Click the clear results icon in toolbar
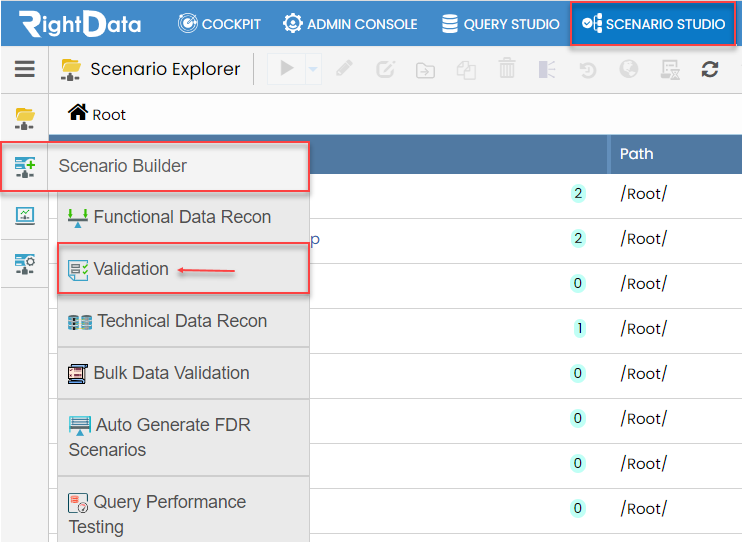The width and height of the screenshot is (742, 542). coord(670,70)
